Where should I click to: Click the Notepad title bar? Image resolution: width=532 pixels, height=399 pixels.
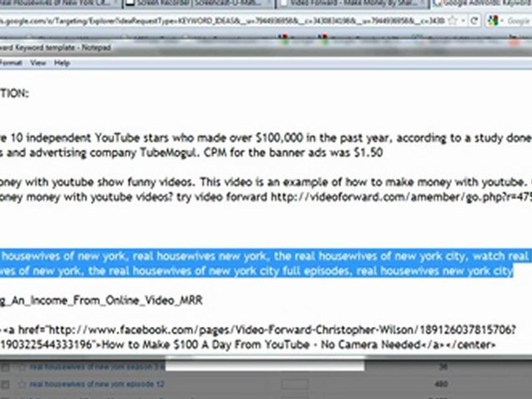pos(266,48)
